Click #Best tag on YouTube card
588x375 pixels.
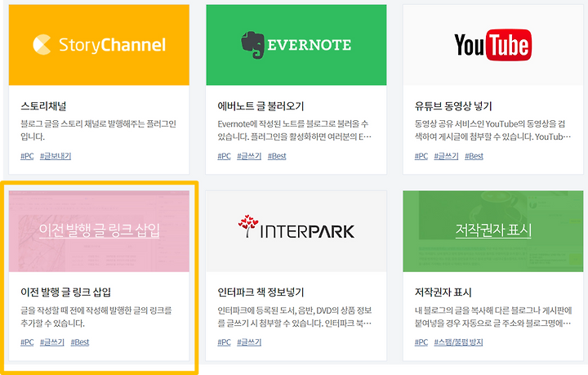click(x=474, y=156)
